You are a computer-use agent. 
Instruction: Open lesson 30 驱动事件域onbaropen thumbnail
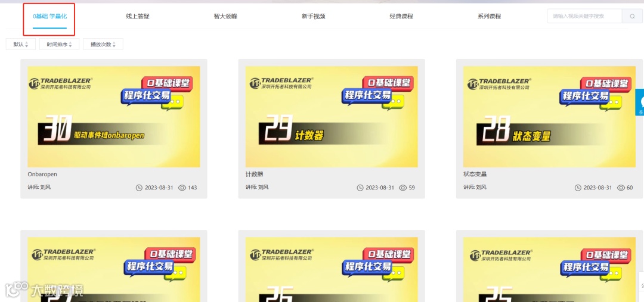tap(114, 117)
